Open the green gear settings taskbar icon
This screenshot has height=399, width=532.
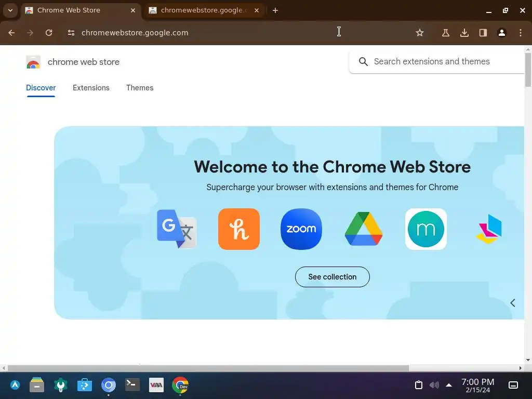(61, 385)
